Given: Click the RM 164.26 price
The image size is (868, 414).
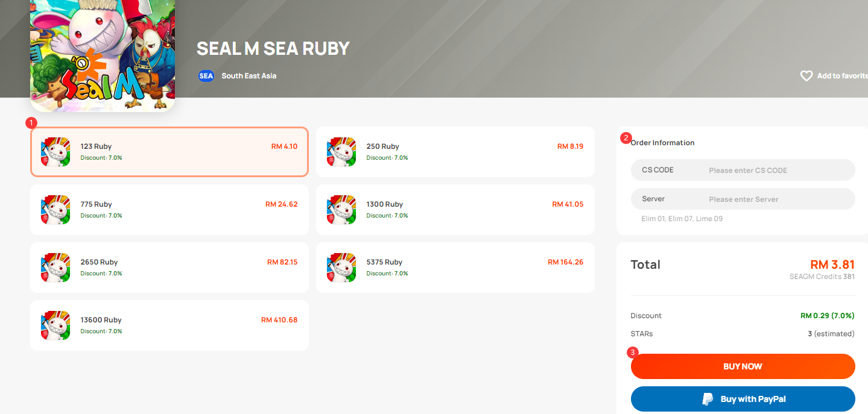Looking at the screenshot, I should point(566,262).
